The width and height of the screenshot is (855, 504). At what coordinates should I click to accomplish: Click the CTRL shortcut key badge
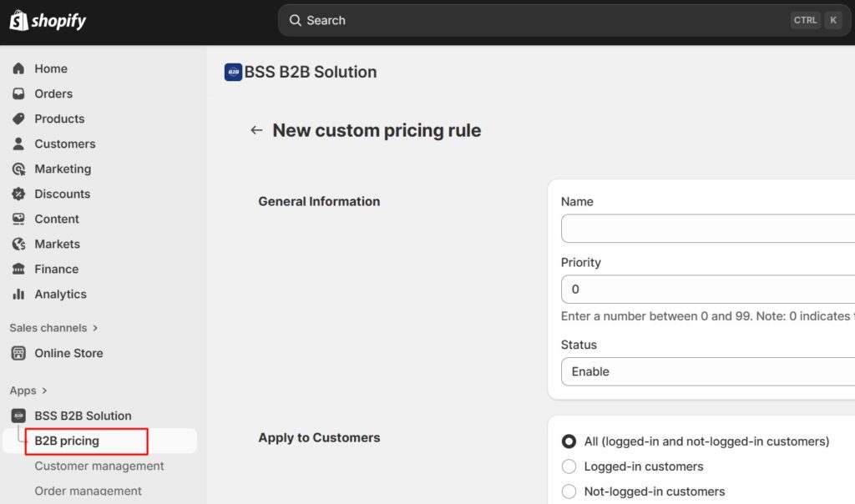[806, 20]
